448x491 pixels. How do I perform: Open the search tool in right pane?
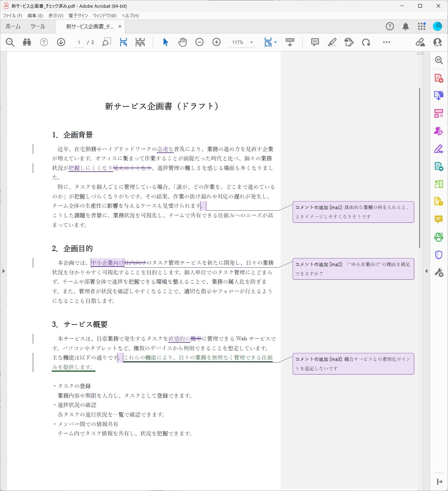[439, 60]
